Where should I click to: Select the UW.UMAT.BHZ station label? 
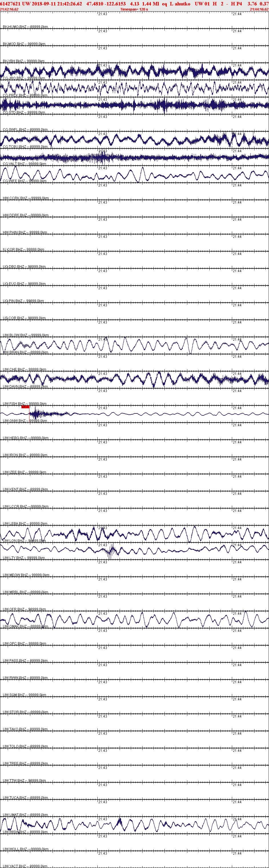coord(25,815)
